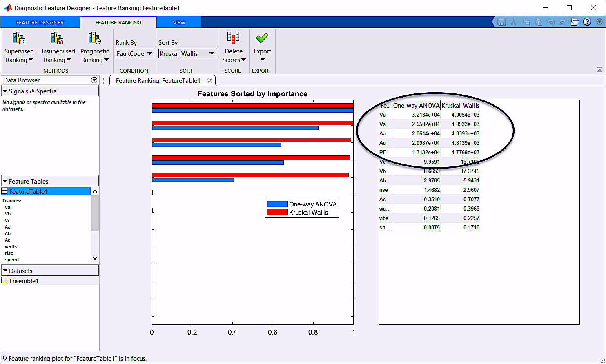Open the Rank By FaultCode dropdown

pyautogui.click(x=134, y=53)
